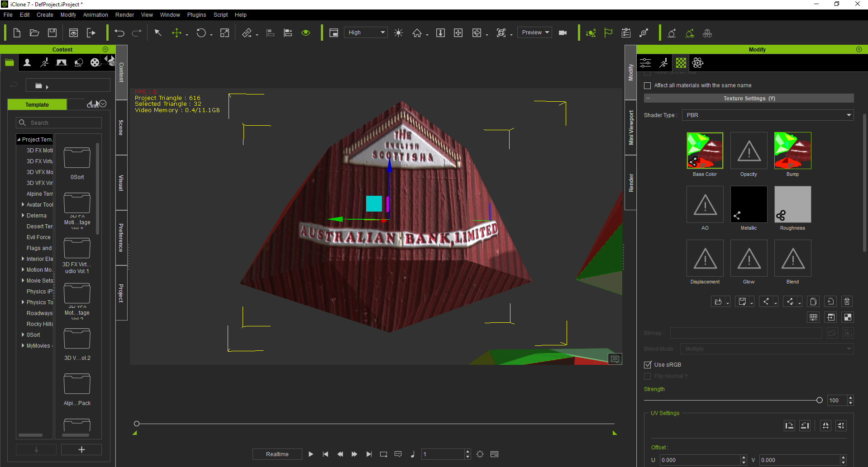868x467 pixels.
Task: Open the File menu
Action: (x=8, y=15)
